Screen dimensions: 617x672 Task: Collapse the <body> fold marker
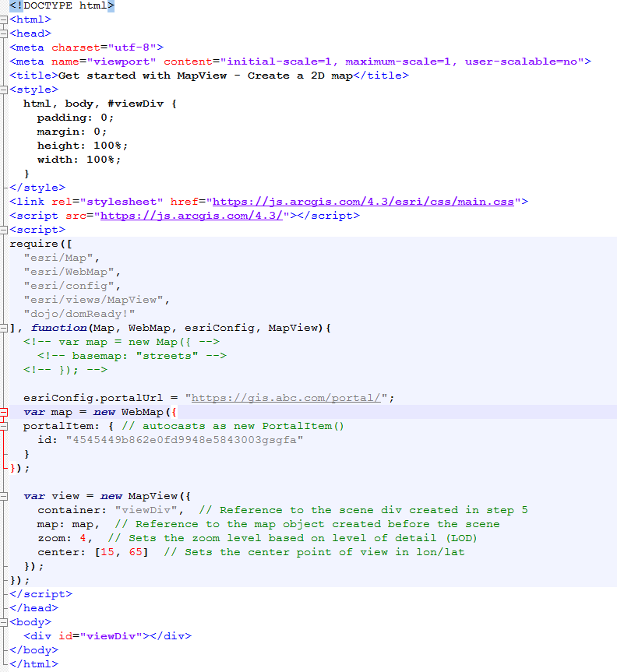[4, 622]
